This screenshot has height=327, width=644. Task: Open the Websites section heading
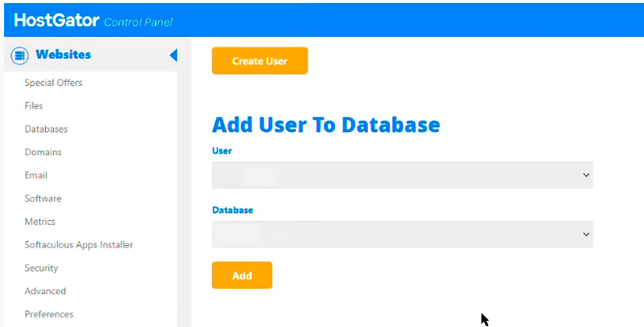coord(63,55)
